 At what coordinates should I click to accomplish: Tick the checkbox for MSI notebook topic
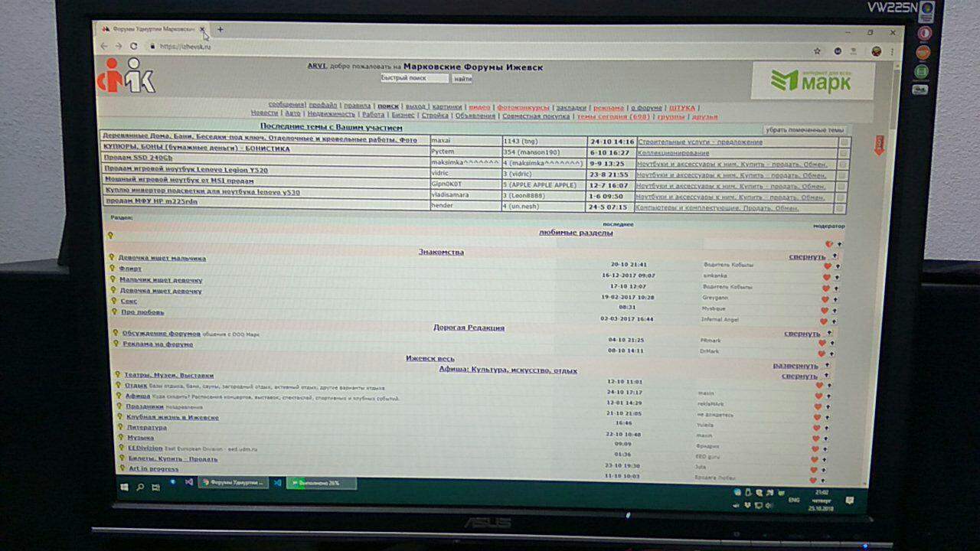tap(841, 186)
